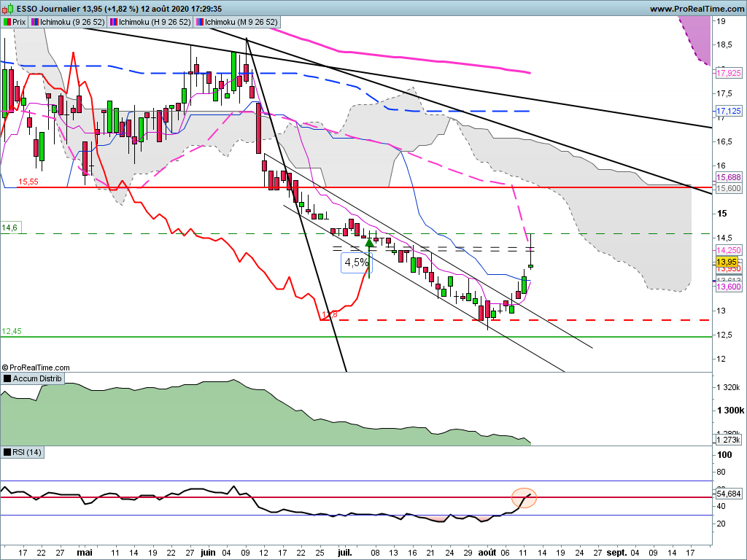
Task: Click the 'mai' month label on date axis
Action: (x=85, y=553)
